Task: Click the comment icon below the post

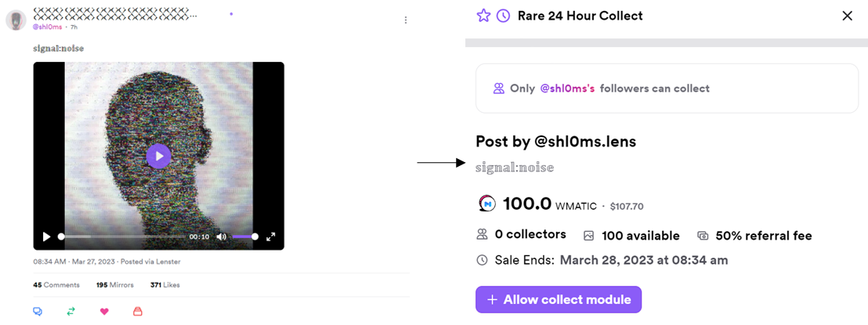Action: [x=37, y=311]
